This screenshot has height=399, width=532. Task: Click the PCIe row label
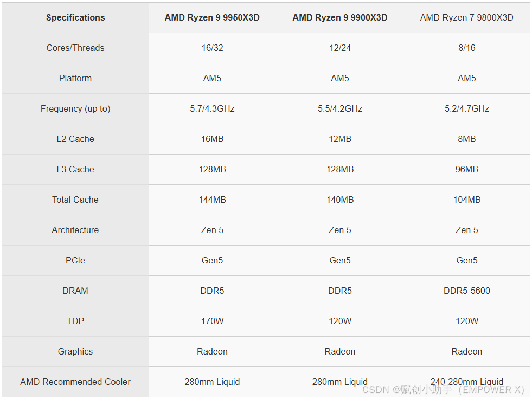tap(75, 261)
